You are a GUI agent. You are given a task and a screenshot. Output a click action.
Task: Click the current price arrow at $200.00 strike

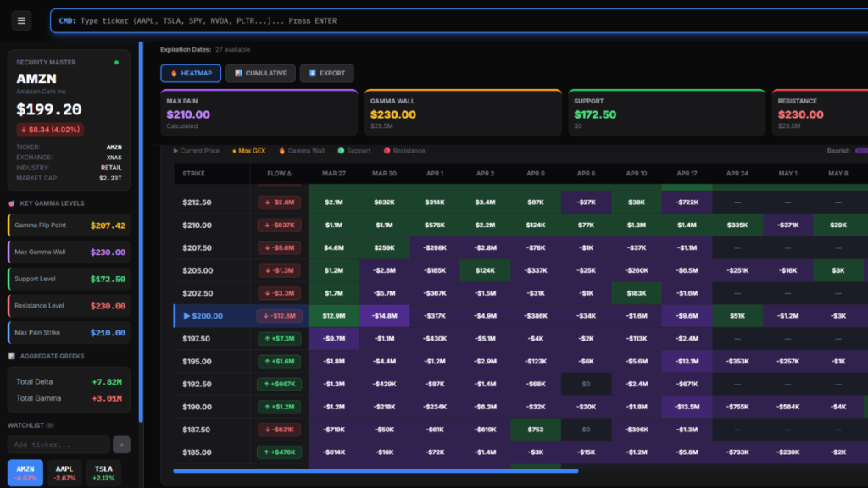(x=187, y=316)
